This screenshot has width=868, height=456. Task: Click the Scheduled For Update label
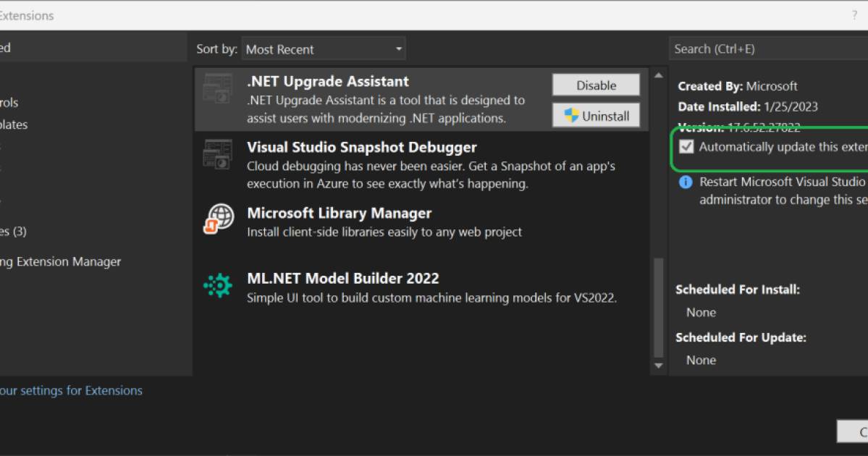tap(741, 337)
